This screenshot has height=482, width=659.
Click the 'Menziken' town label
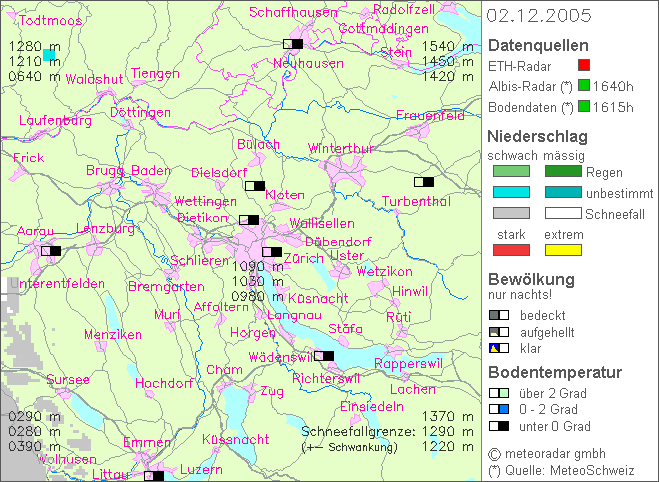[x=113, y=335]
